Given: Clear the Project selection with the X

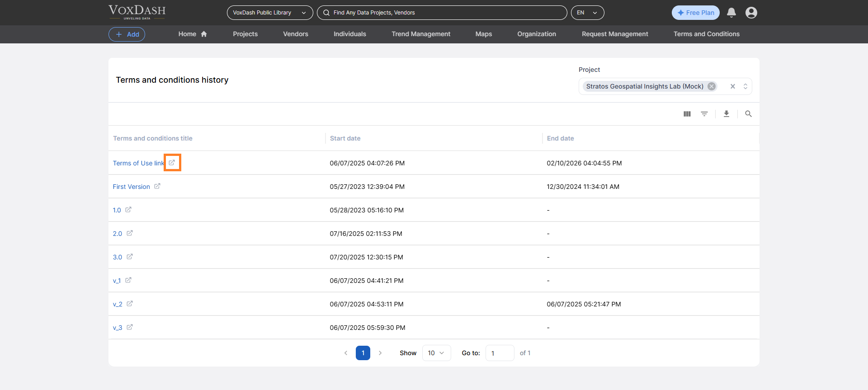Looking at the screenshot, I should coord(733,86).
